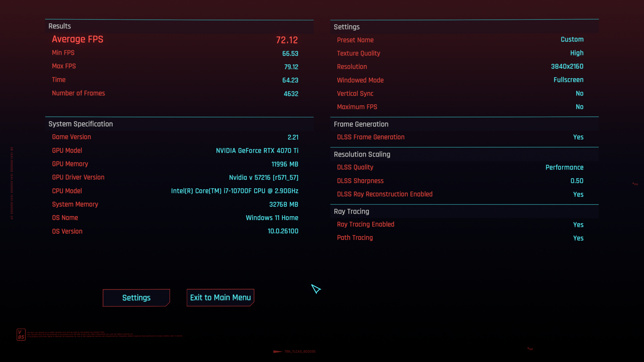Click the DLSS Quality Performance value
The height and width of the screenshot is (362, 644).
tap(564, 167)
